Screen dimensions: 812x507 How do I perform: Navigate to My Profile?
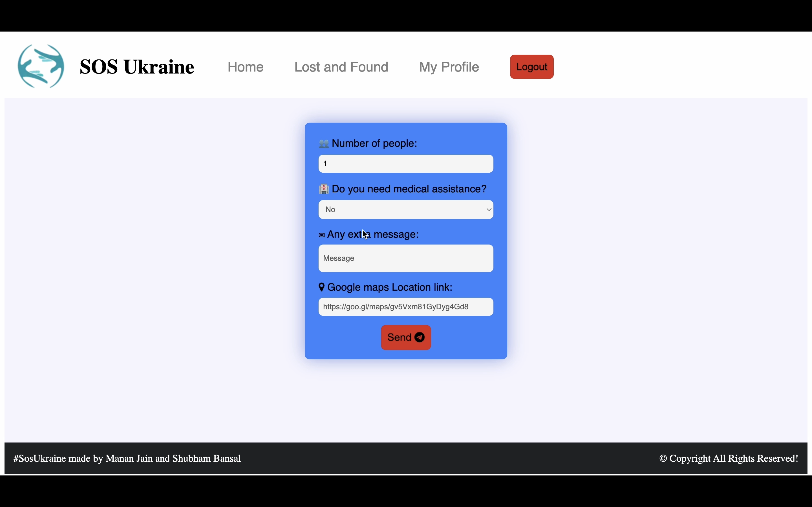[449, 67]
